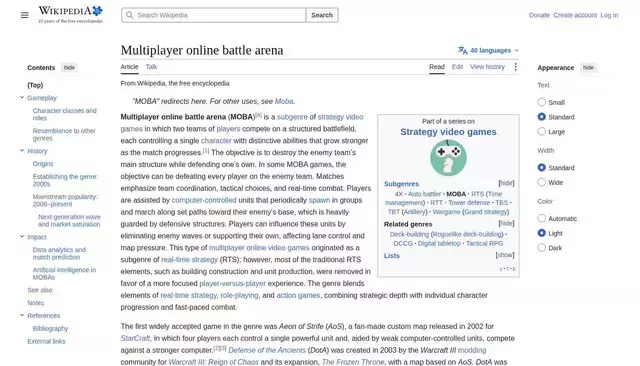Screen dimensions: 640x366
Task: Collapse the History section in contents
Action: click(22, 151)
